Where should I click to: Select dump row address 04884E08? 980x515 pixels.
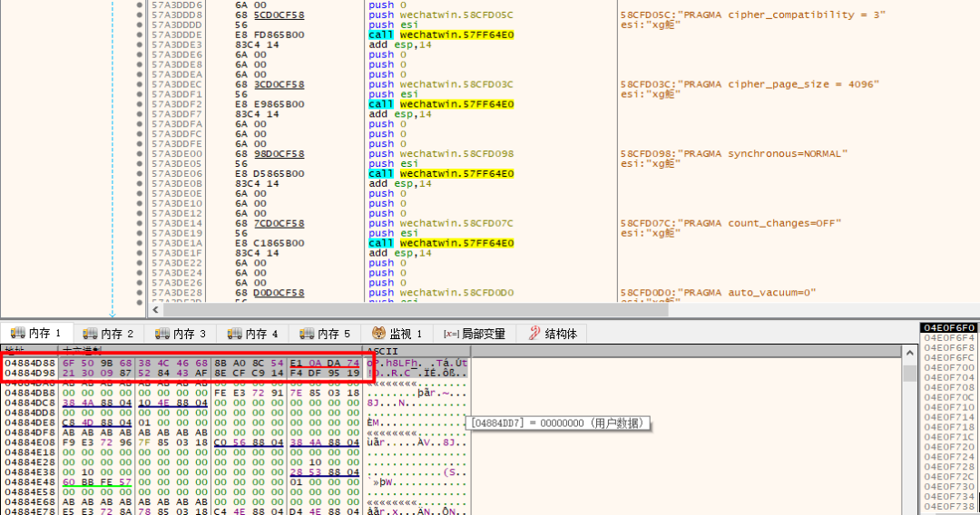(x=30, y=442)
